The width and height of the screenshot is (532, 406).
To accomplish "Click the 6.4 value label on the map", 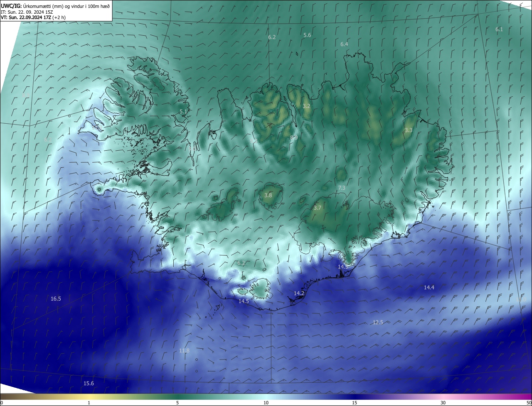I will pos(344,44).
